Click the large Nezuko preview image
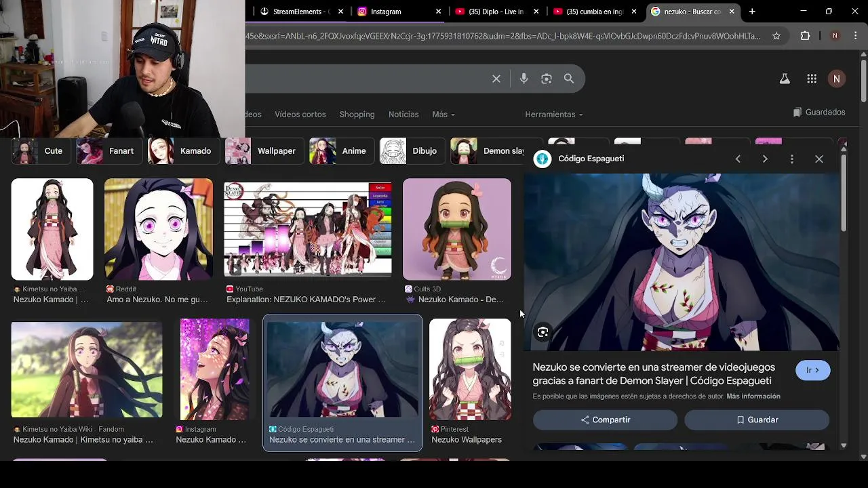868x488 pixels. click(x=682, y=262)
